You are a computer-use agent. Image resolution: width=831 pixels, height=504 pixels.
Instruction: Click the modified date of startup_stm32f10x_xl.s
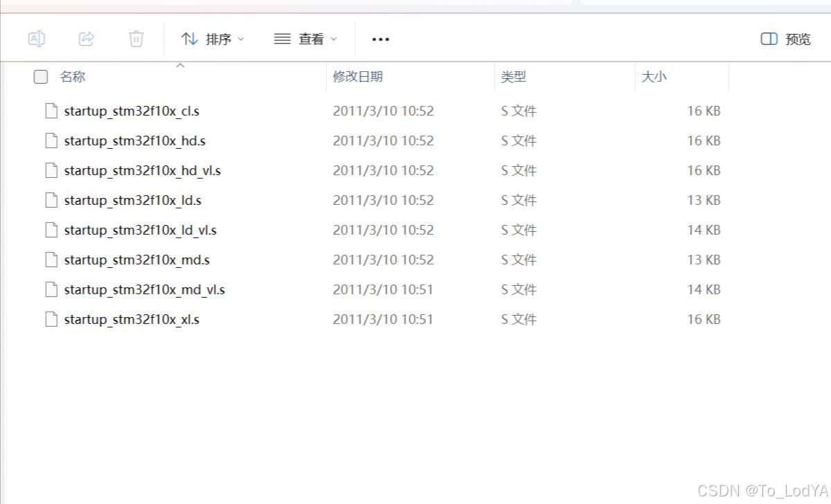pyautogui.click(x=383, y=319)
